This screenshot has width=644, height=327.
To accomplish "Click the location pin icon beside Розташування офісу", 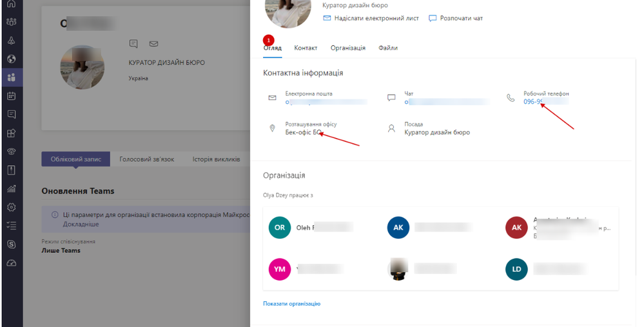I will [x=272, y=128].
